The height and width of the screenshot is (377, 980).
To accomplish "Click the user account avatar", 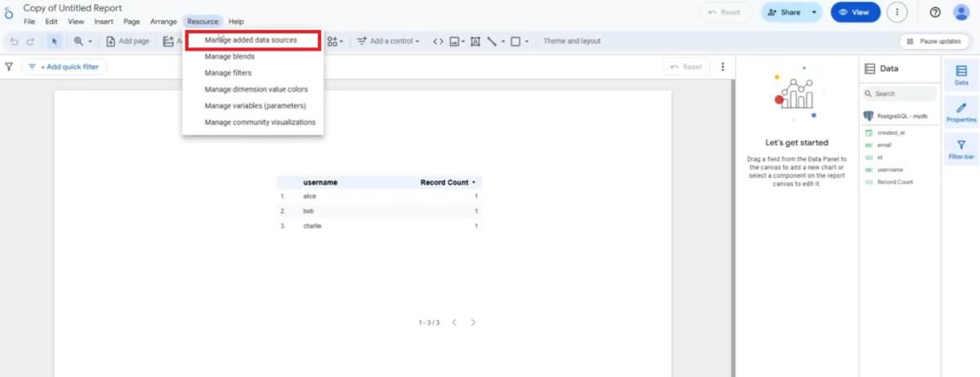I will 961,12.
